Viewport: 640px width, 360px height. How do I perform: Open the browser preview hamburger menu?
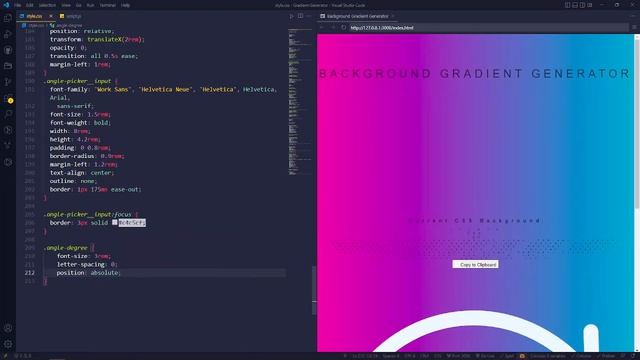coord(634,27)
